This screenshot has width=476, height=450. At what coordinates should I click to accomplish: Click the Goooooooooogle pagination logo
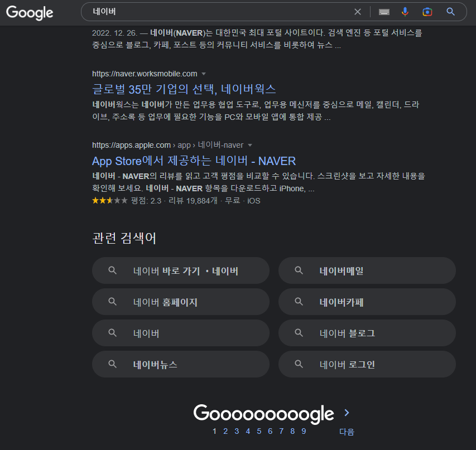pos(263,414)
